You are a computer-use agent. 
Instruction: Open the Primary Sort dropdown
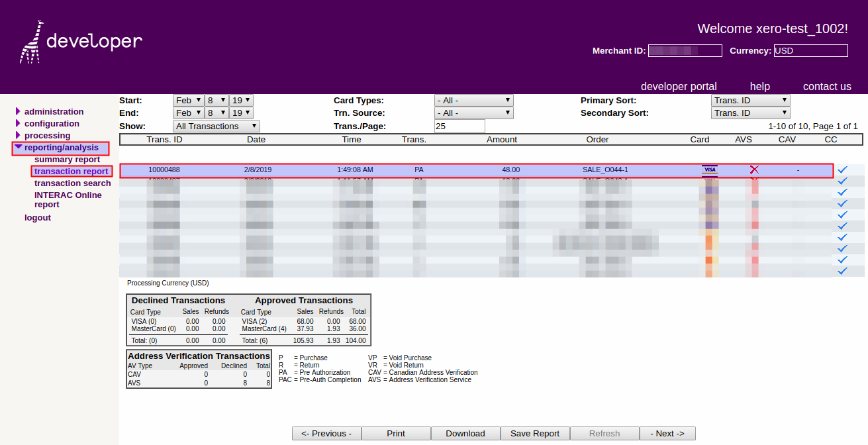[750, 101]
